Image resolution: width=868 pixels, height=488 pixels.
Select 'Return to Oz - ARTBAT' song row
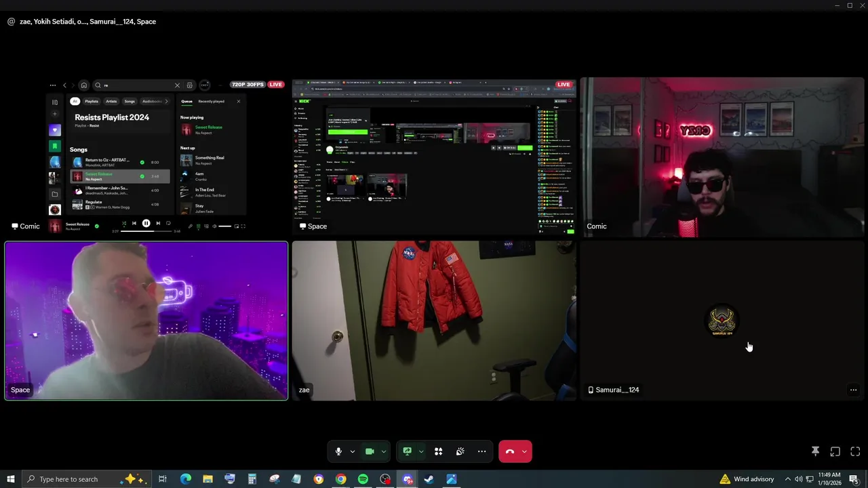[119, 162]
